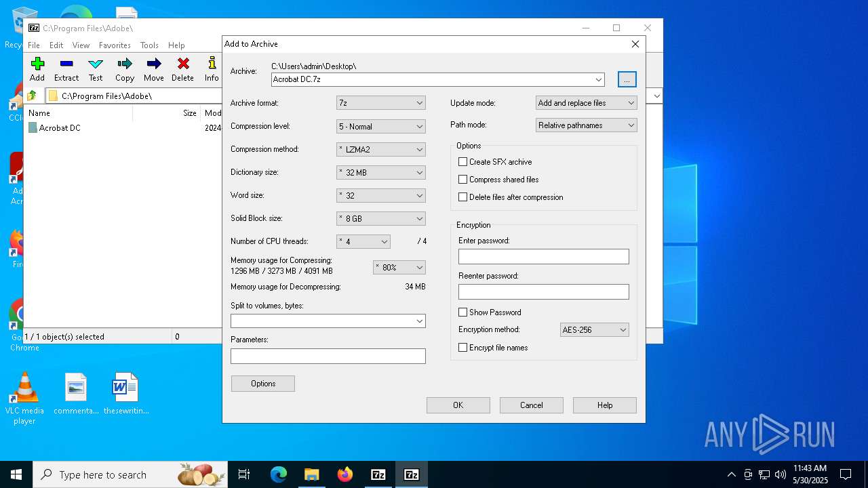Open Firefox from the taskbar
Viewport: 868px width, 488px height.
pyautogui.click(x=345, y=474)
